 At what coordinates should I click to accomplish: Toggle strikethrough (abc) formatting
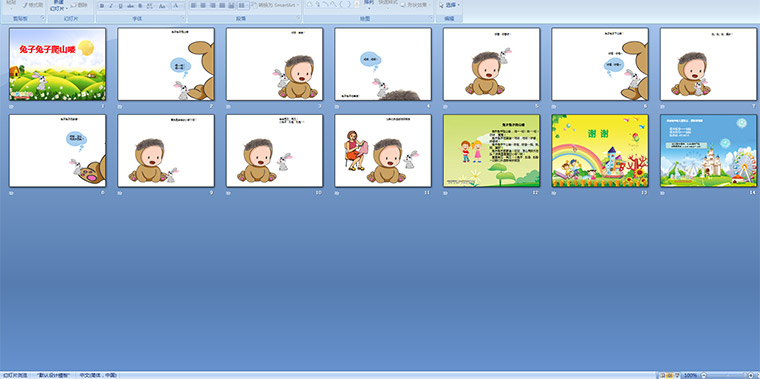tap(130, 6)
